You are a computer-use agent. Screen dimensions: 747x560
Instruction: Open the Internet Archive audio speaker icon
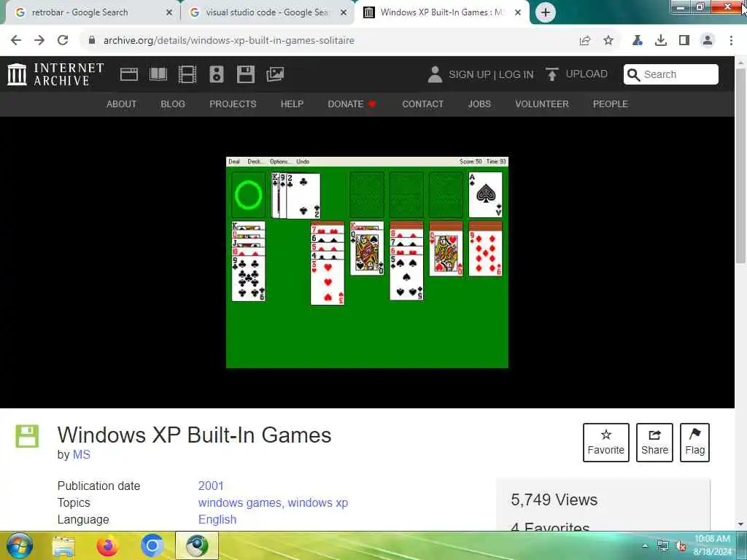click(216, 74)
